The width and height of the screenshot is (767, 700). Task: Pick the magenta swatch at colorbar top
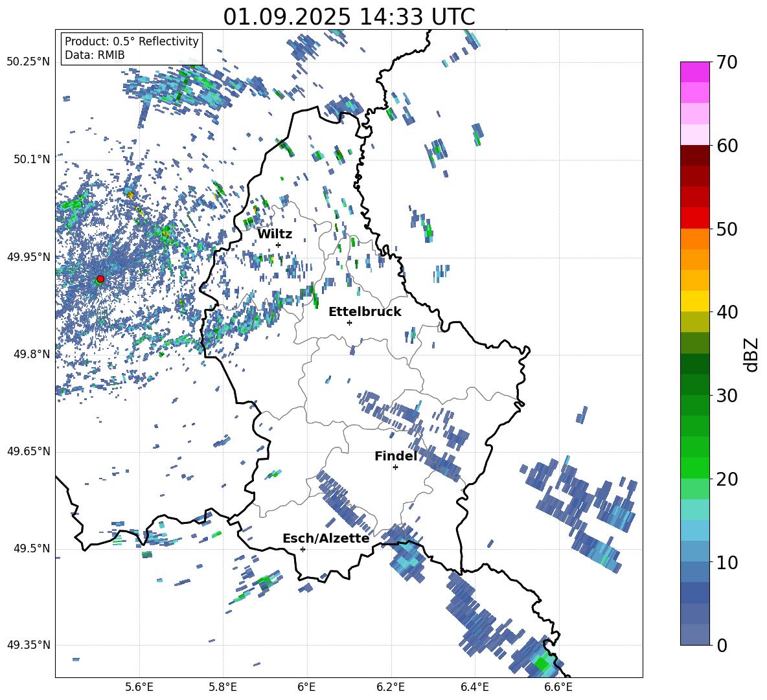tap(694, 72)
